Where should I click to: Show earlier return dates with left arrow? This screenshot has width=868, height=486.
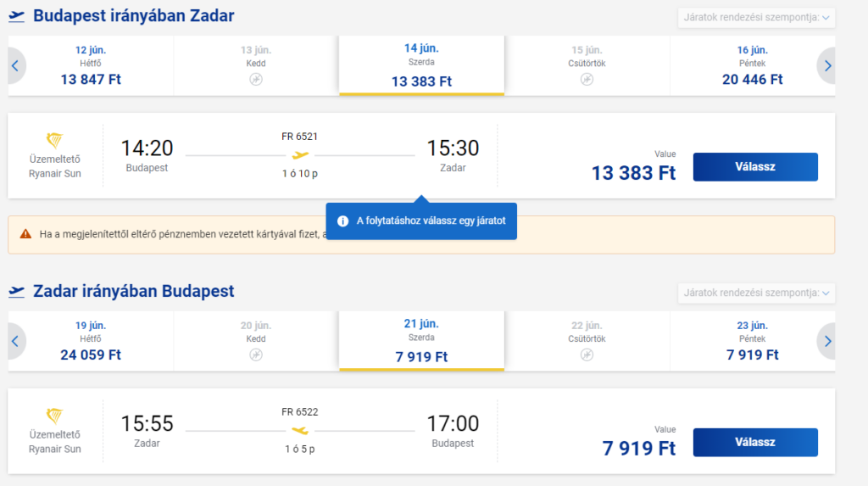(15, 341)
